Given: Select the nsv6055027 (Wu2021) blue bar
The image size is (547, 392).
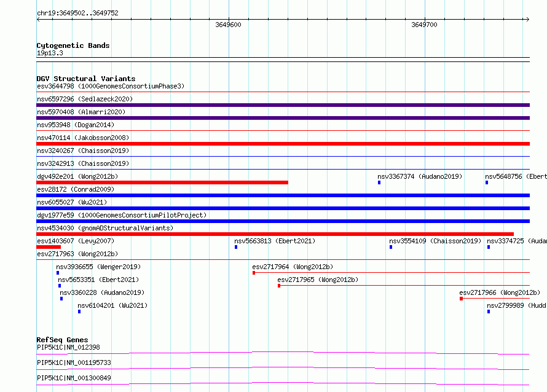Looking at the screenshot, I should tap(283, 208).
